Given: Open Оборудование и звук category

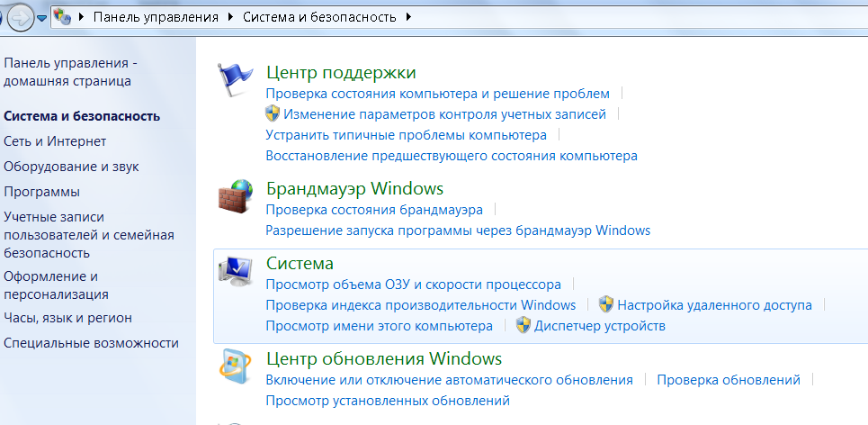Looking at the screenshot, I should pyautogui.click(x=71, y=167).
